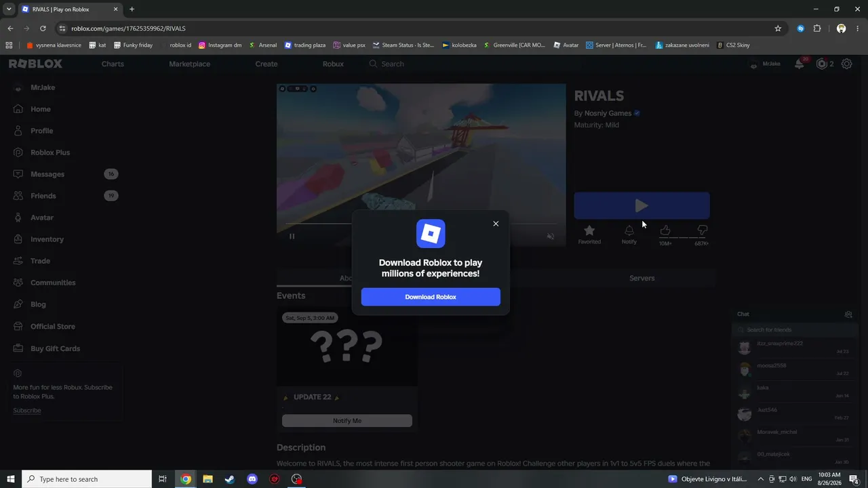Open the notifications bell in Roblox header

(800, 64)
